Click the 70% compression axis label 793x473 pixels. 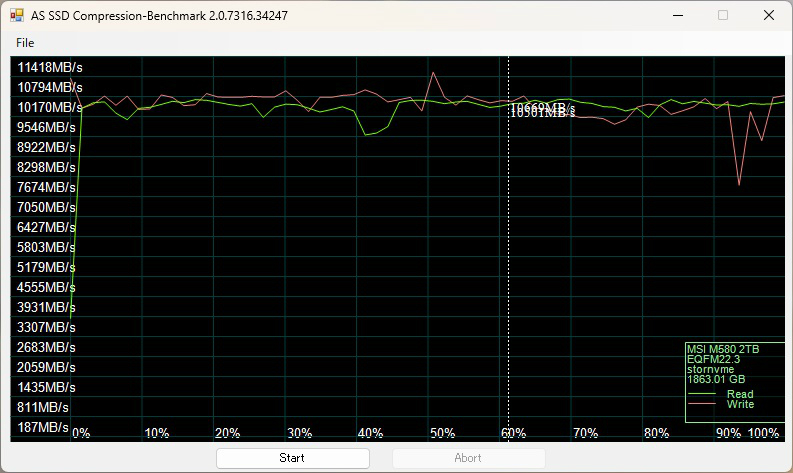coord(586,433)
